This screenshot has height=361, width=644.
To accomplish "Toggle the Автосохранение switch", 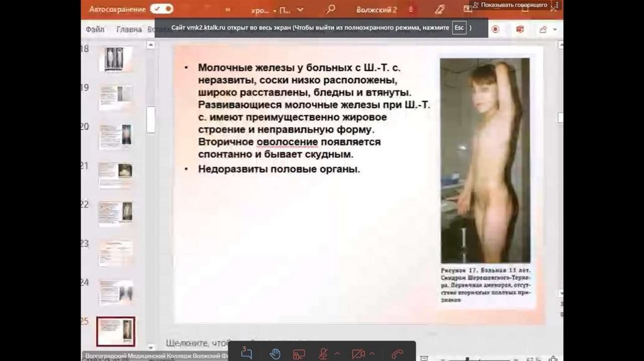I will pyautogui.click(x=162, y=9).
